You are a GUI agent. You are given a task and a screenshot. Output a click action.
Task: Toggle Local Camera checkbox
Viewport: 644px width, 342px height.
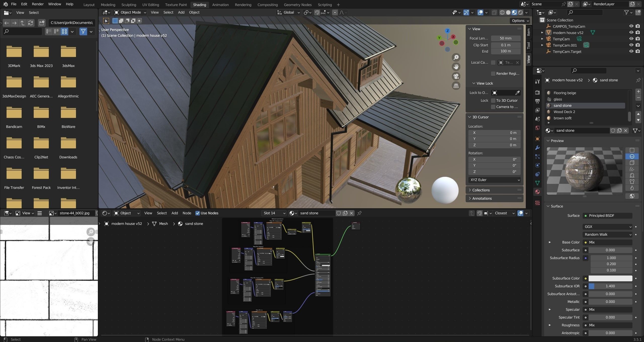click(493, 62)
